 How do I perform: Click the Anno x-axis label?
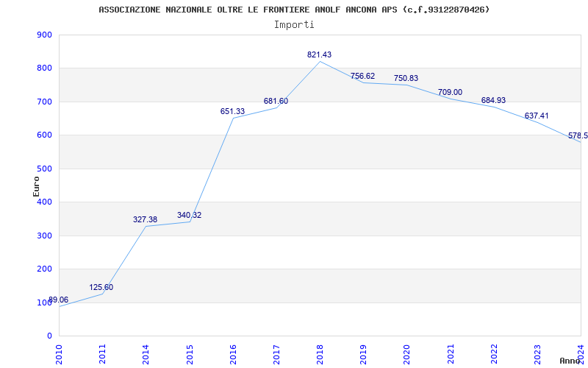click(570, 361)
